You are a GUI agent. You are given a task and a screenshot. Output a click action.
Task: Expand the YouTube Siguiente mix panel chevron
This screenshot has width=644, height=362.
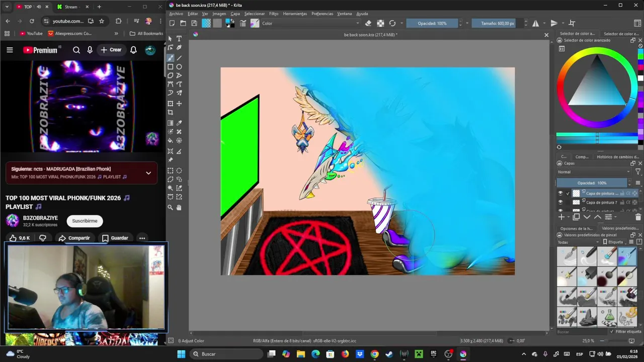148,173
